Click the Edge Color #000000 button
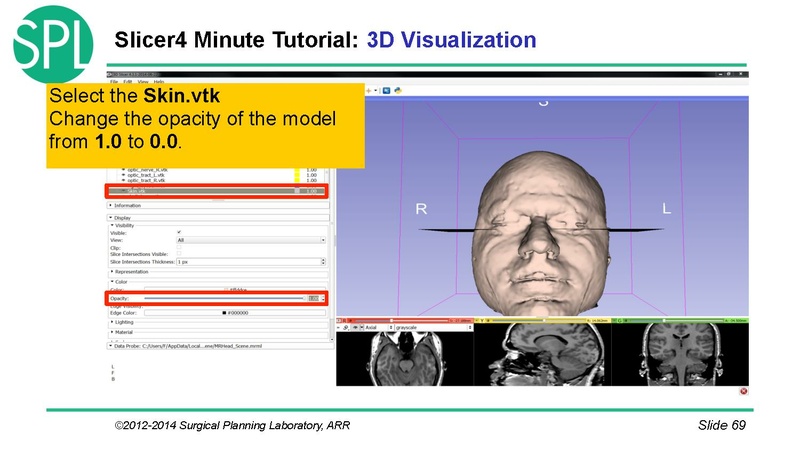The height and width of the screenshot is (450, 800). pos(235,313)
